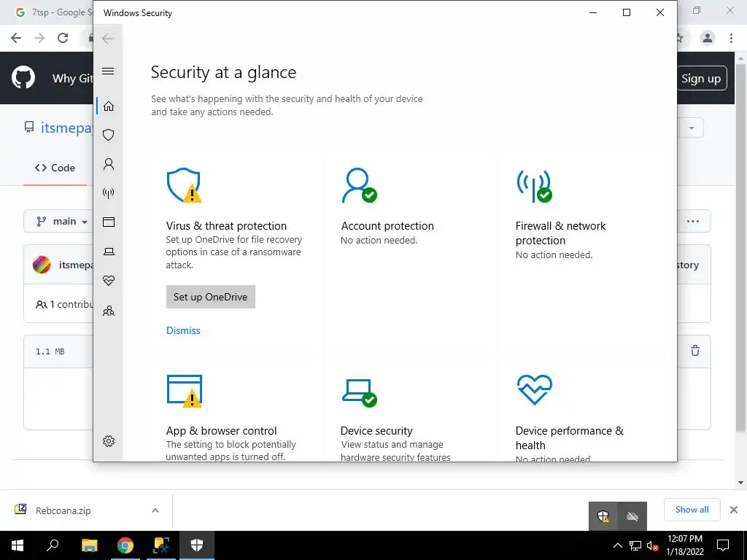747x560 pixels.
Task: Open the itsmepa repository owner link
Action: (66, 128)
